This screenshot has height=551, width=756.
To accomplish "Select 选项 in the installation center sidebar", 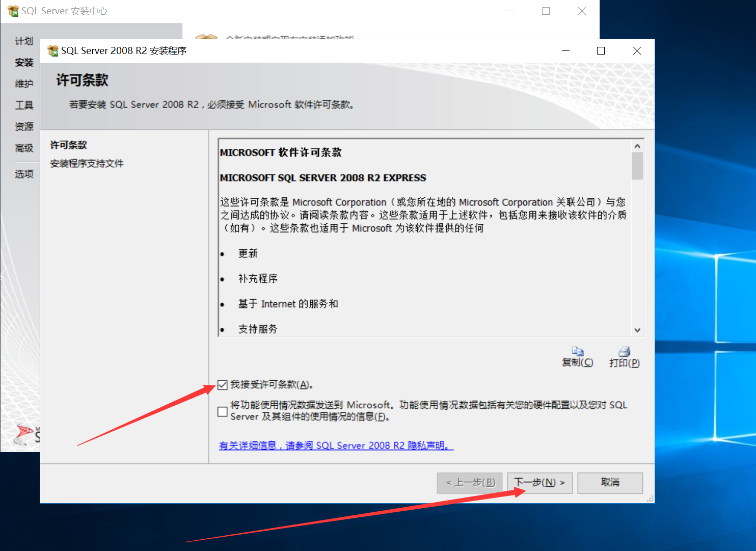I will pos(24,174).
